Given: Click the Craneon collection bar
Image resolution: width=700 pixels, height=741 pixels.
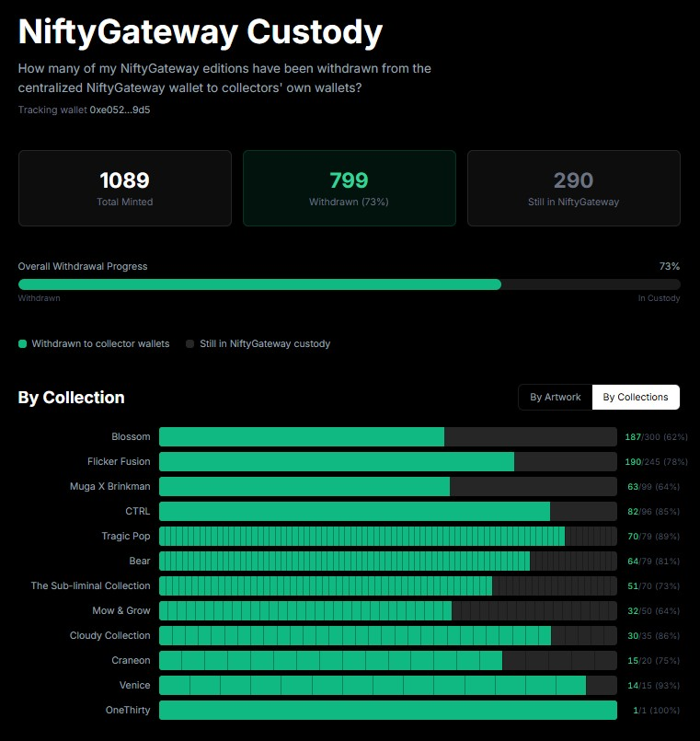Looking at the screenshot, I should (388, 660).
